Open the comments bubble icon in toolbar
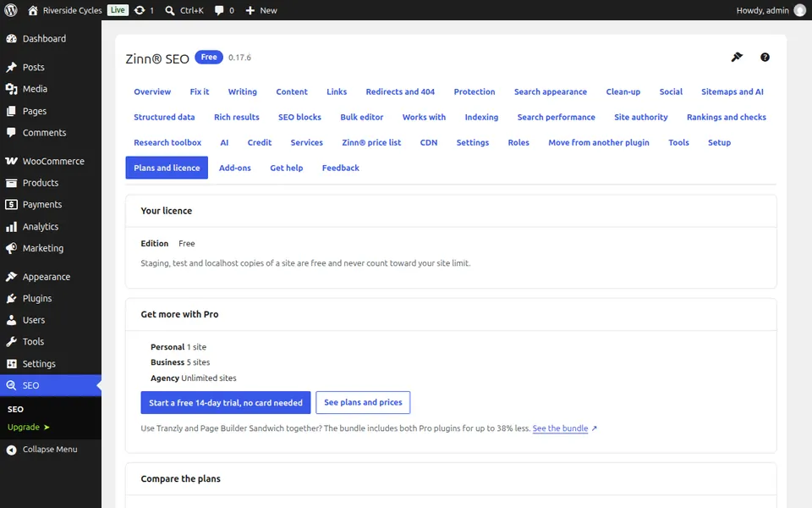 [x=219, y=10]
